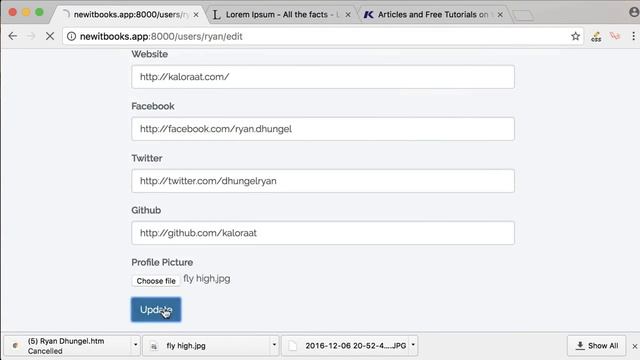Screen dimensions: 640x360
Task: Click the Facebook label
Action: [x=153, y=106]
